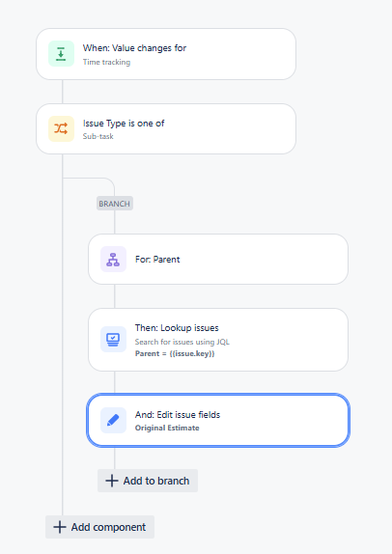Click the orange condition shuffle icon

point(61,128)
